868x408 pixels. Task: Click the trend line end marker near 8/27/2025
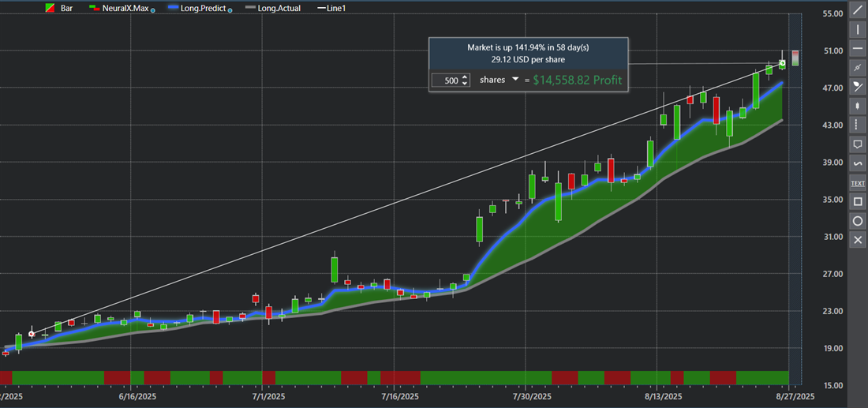coord(782,63)
